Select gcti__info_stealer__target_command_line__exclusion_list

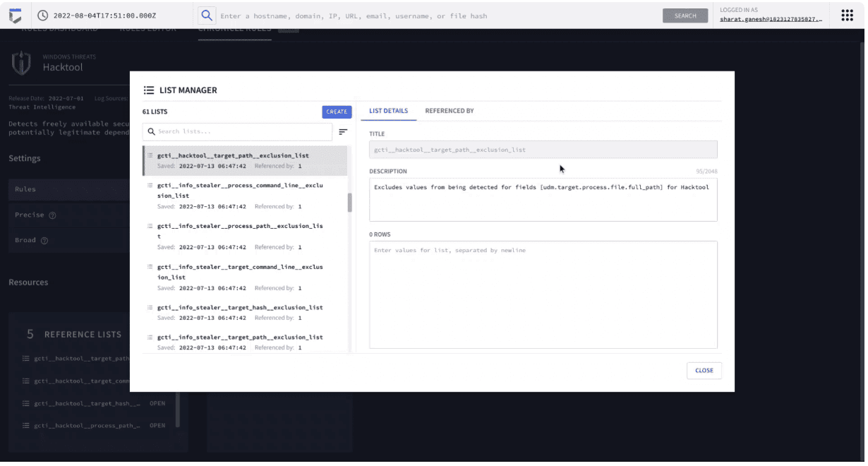pyautogui.click(x=245, y=277)
